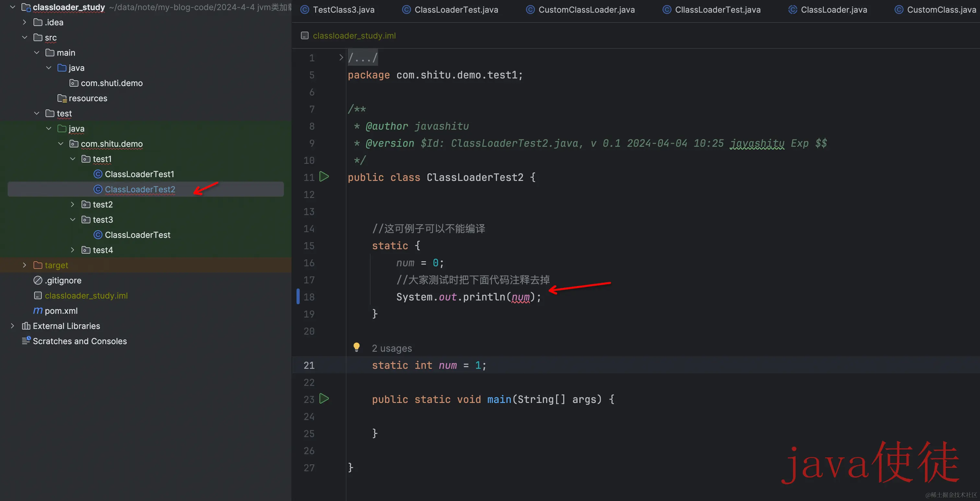This screenshot has height=501, width=980.
Task: Select ClassLoaderTest class icon under test3
Action: 98,235
